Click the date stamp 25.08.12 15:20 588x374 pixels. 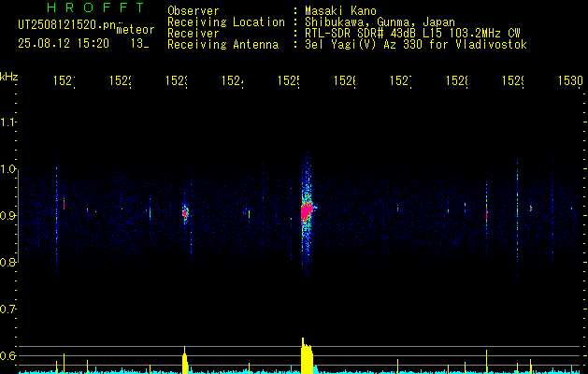(x=64, y=44)
